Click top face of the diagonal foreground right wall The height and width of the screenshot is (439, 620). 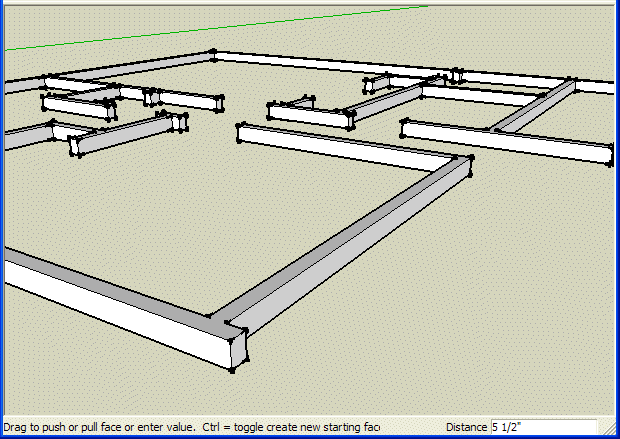coord(350,250)
